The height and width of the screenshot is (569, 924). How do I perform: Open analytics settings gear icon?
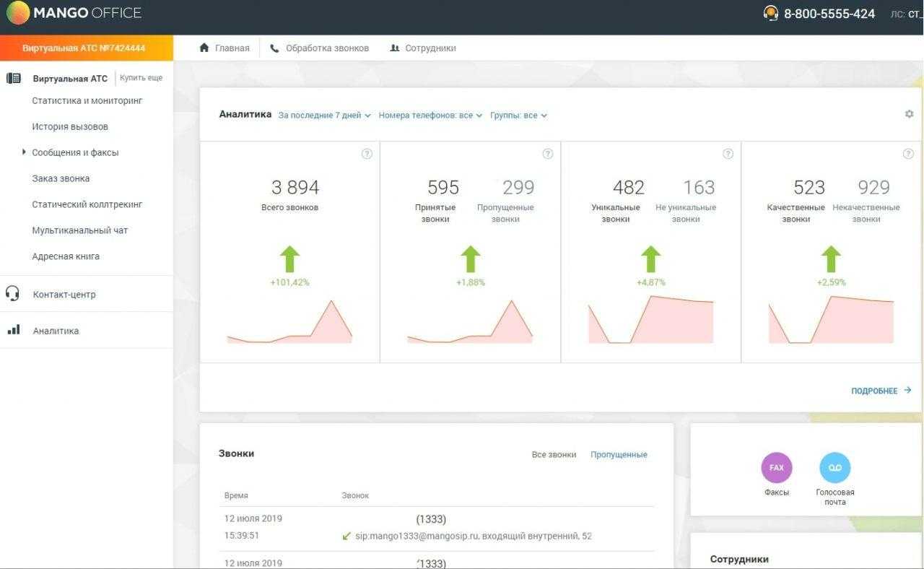tap(909, 114)
